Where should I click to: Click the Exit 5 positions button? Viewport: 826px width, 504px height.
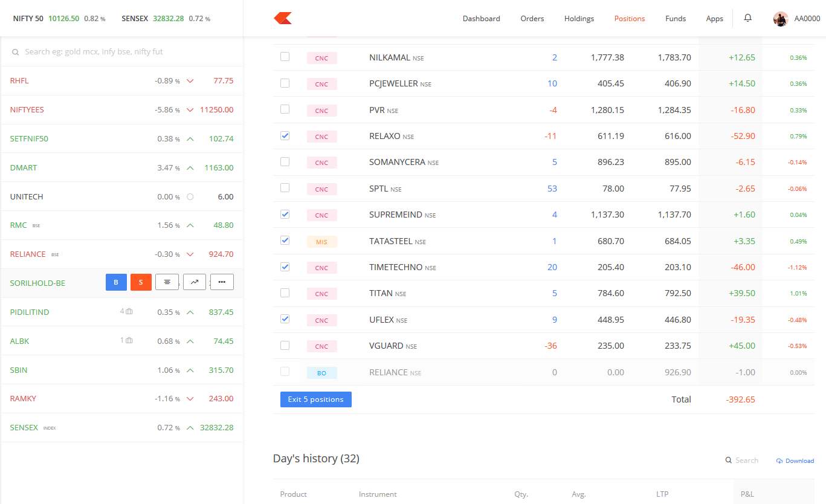(x=316, y=399)
